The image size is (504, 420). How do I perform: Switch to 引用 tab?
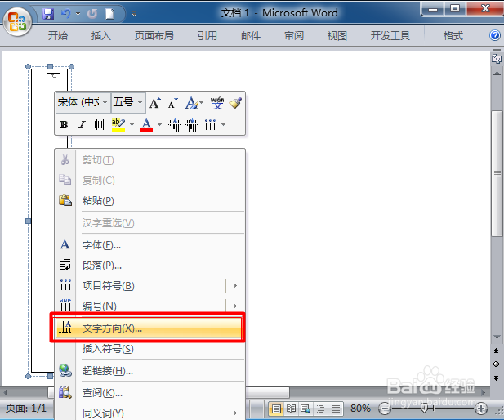coord(207,35)
